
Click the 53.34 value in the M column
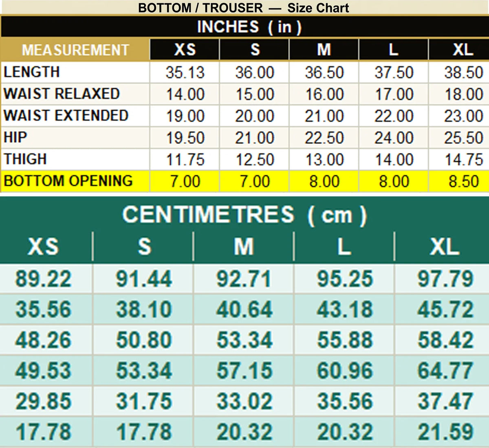pyautogui.click(x=244, y=340)
